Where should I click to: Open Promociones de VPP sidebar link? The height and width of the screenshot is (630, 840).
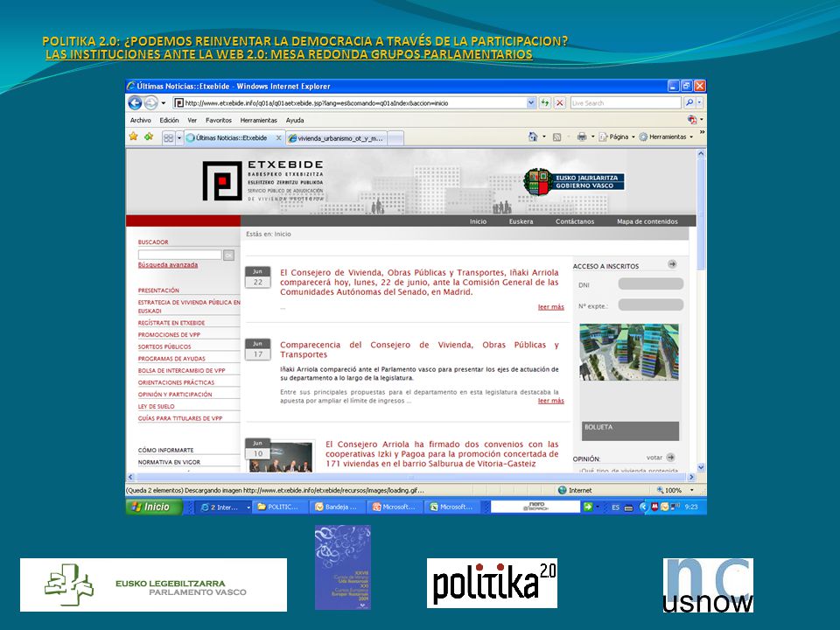pyautogui.click(x=169, y=335)
